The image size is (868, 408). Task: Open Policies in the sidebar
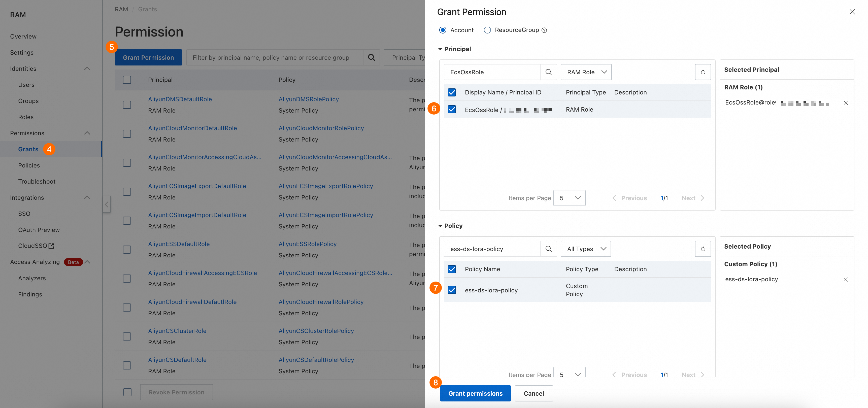coord(29,165)
